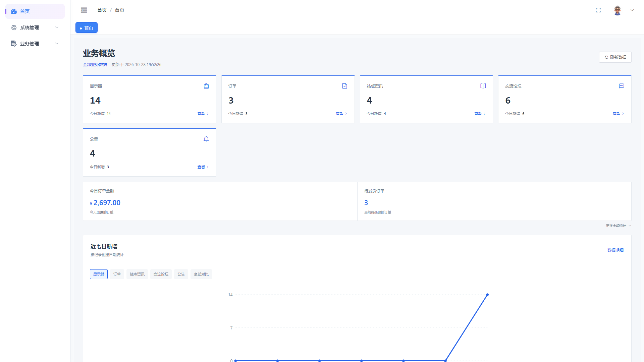The image size is (644, 362).
Task: Click the 公告 card bell icon
Action: [x=206, y=139]
